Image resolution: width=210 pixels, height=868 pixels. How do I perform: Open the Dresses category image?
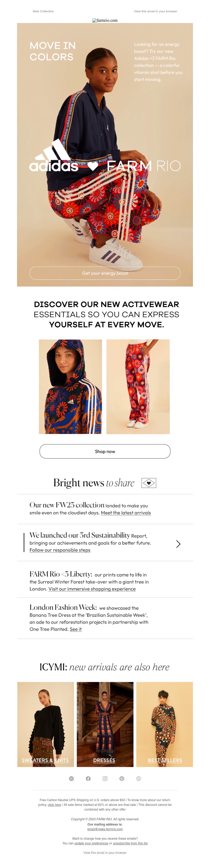coord(105,724)
